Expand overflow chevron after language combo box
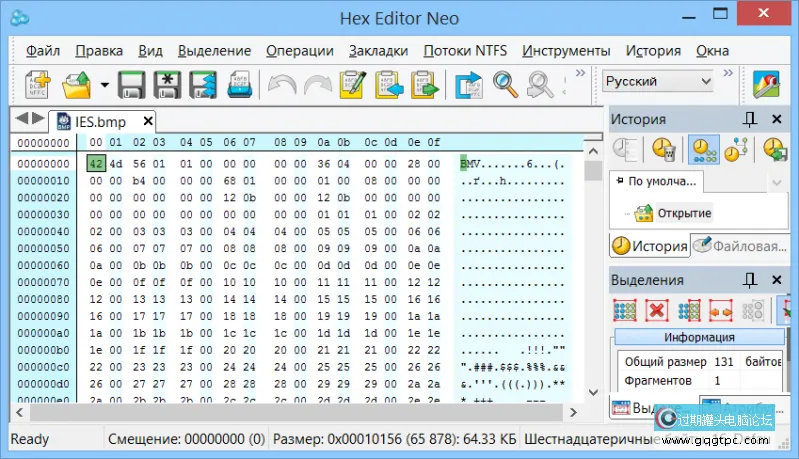The image size is (799, 459). [x=728, y=73]
